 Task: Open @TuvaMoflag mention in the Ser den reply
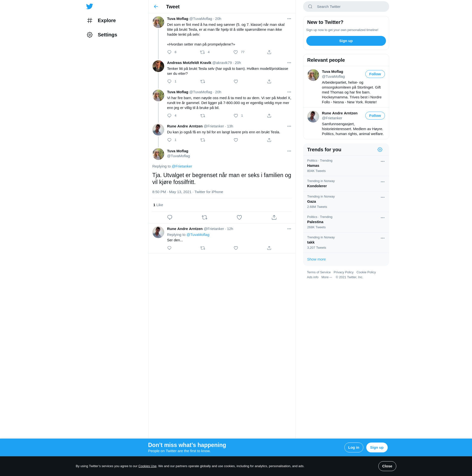coord(198,235)
